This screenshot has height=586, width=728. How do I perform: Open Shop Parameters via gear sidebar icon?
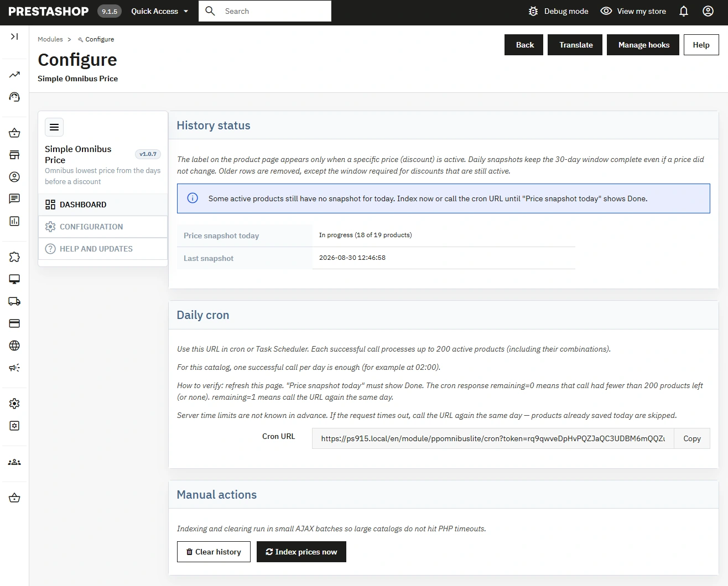click(x=14, y=404)
